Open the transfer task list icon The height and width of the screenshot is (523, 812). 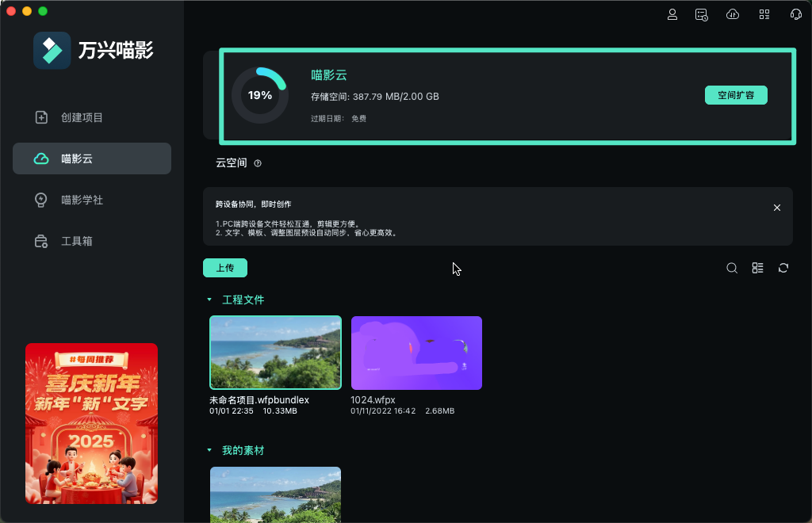[701, 13]
